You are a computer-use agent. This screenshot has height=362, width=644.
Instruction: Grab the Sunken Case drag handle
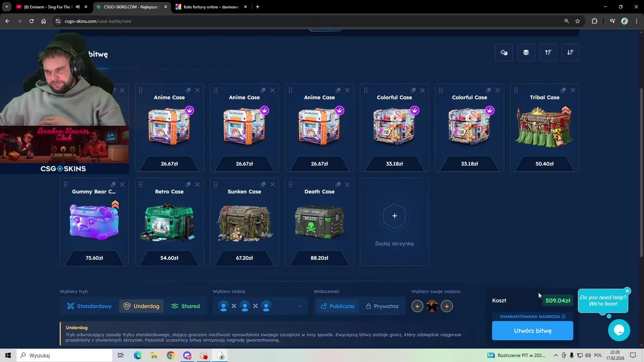pos(215,185)
